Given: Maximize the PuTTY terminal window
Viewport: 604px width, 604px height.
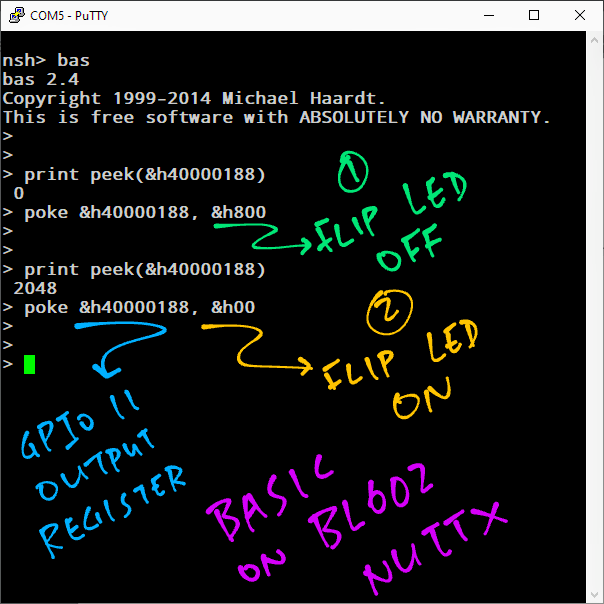Looking at the screenshot, I should coord(535,16).
